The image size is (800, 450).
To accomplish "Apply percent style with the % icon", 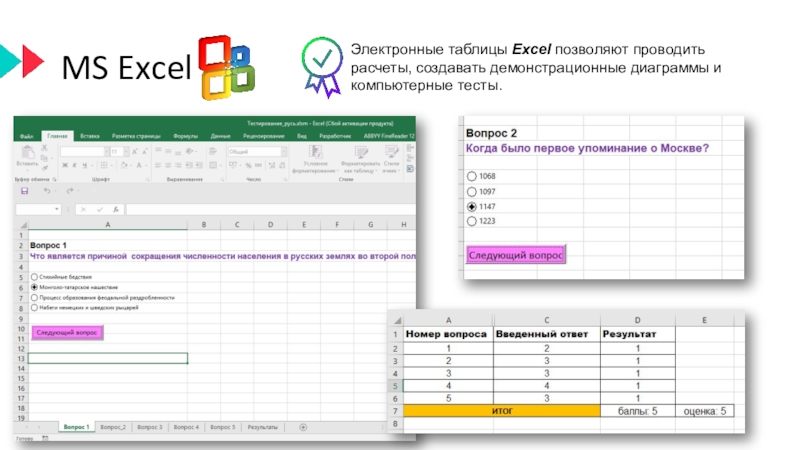I will point(248,165).
